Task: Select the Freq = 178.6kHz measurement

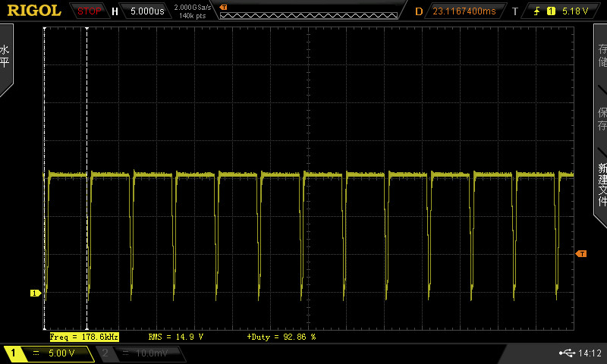Action: (x=84, y=337)
